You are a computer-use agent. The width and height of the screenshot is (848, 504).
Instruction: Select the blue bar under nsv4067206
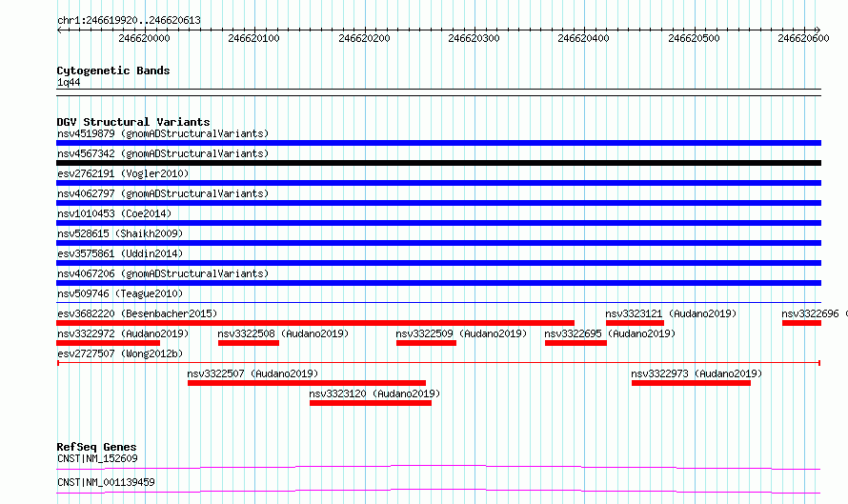[x=438, y=283]
